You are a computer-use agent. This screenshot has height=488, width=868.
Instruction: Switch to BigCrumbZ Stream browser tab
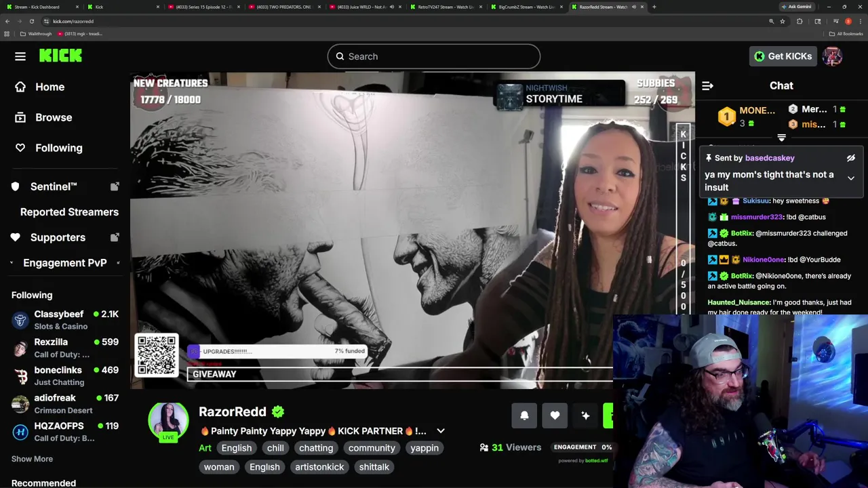pos(526,7)
